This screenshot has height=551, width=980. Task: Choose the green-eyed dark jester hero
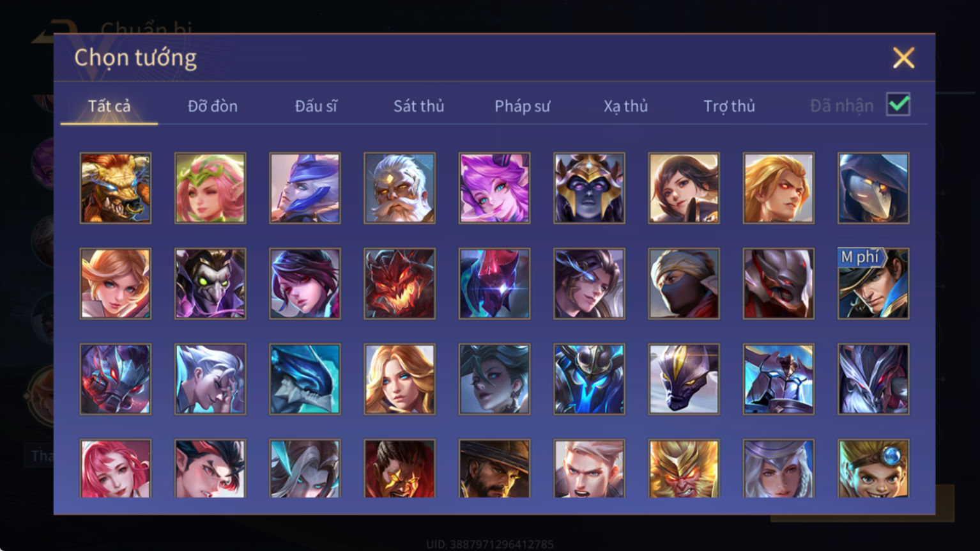(x=210, y=284)
